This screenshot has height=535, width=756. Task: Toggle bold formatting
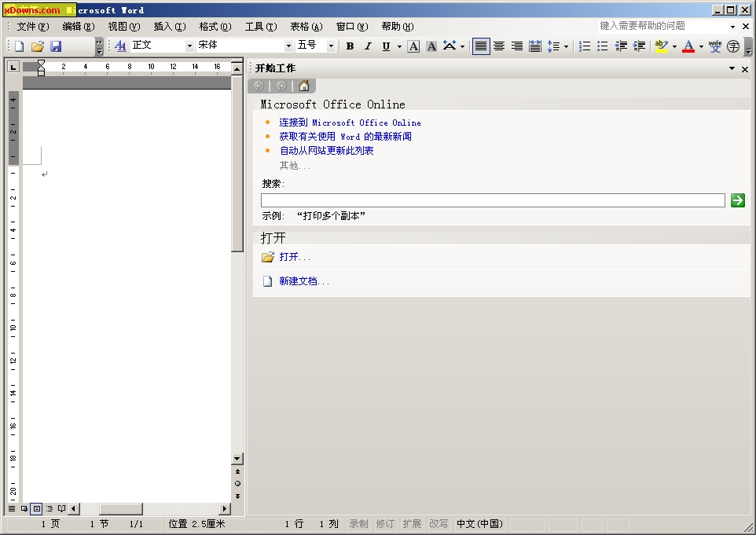click(x=350, y=46)
